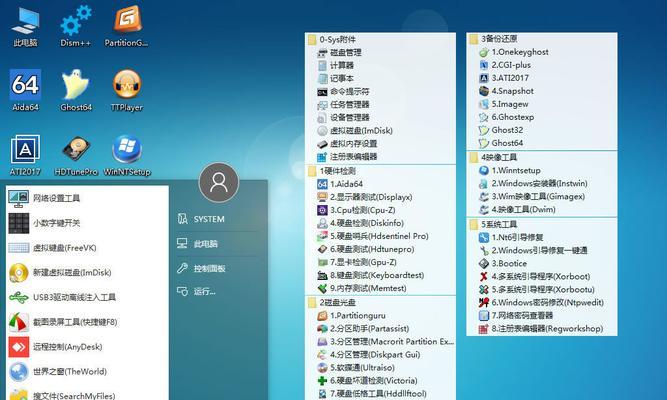Open 6.硬盘测试(Hdtunepro)
667x400 pixels.
[380, 249]
